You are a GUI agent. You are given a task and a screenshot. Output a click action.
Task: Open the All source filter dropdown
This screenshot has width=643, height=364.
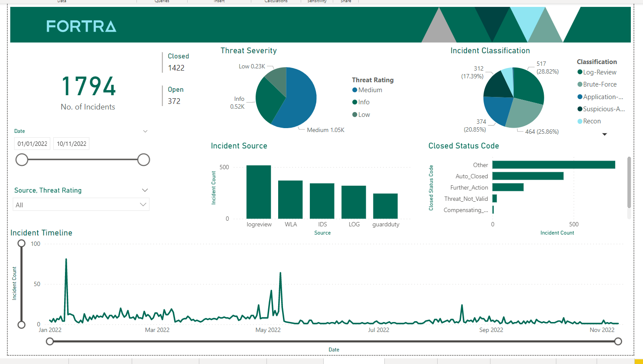click(x=143, y=204)
